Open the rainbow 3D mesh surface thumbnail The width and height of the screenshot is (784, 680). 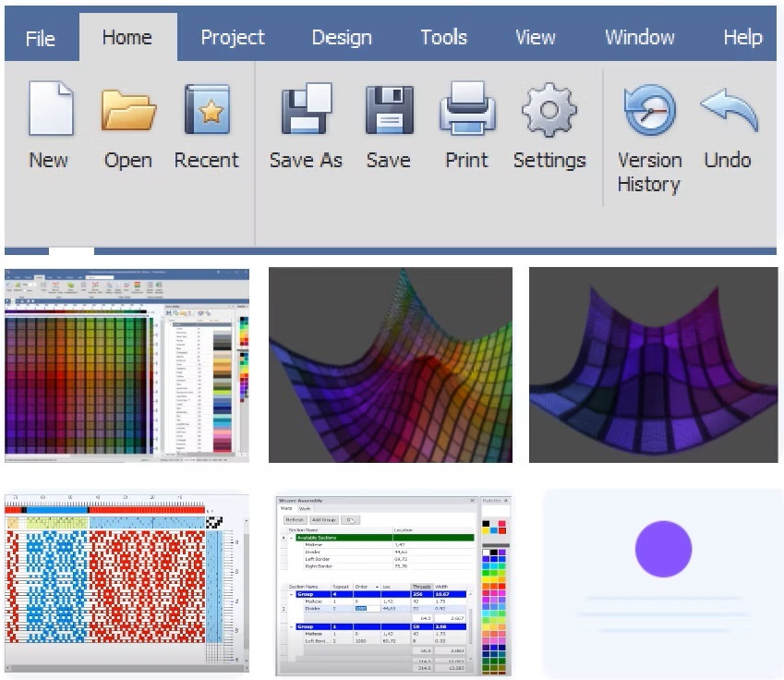click(391, 365)
